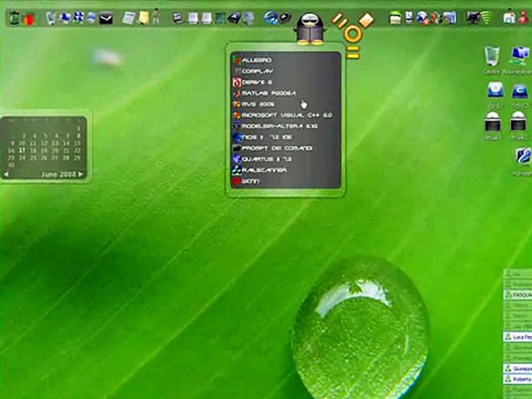This screenshot has width=532, height=399.
Task: Launch the blue globe browser dock icon
Action: coord(270,18)
